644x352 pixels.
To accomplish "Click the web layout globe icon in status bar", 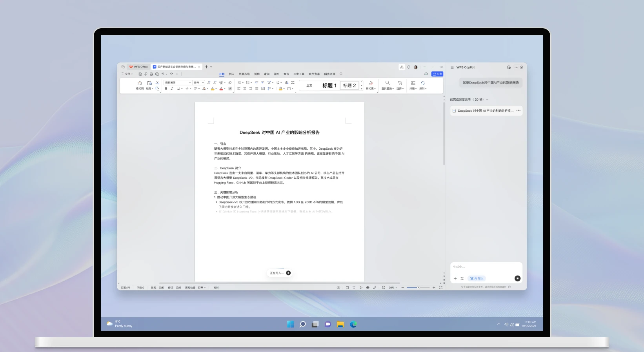I will (x=368, y=288).
